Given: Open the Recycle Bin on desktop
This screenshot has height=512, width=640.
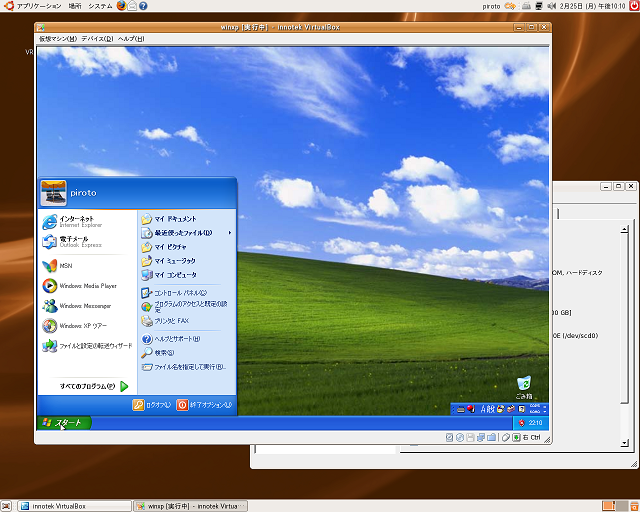Looking at the screenshot, I should (524, 386).
